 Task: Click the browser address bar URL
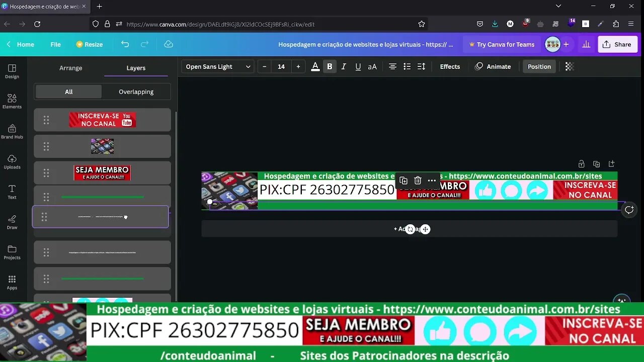220,24
